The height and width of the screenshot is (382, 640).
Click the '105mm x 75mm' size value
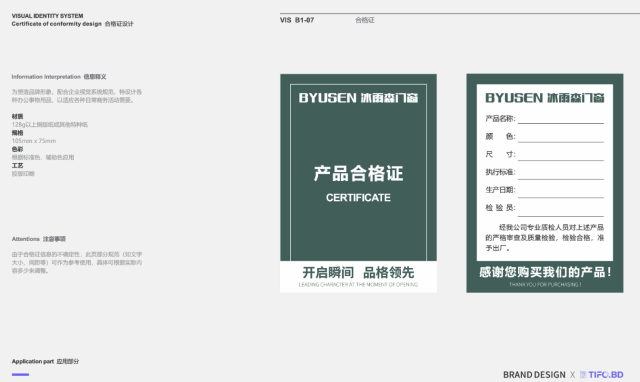(x=34, y=141)
